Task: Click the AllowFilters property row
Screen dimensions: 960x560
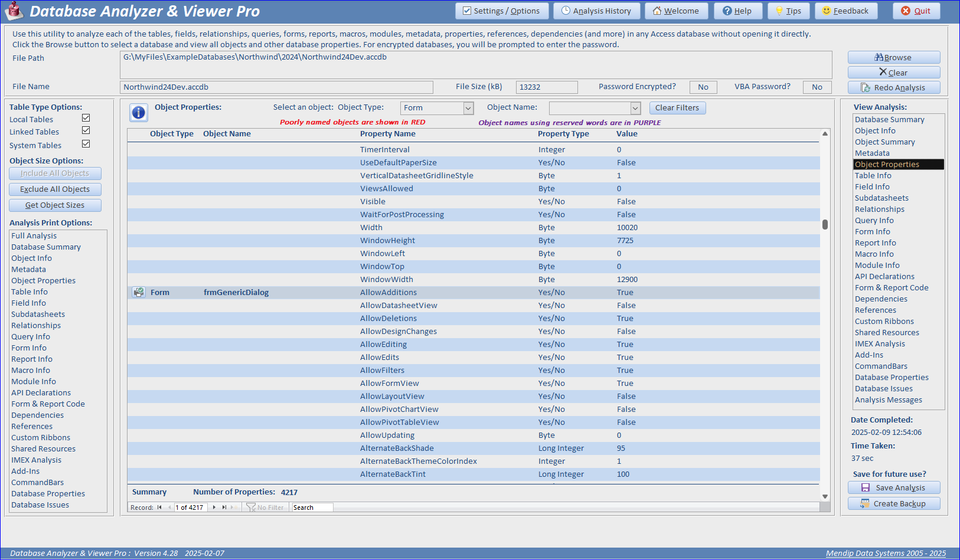Action: pyautogui.click(x=474, y=371)
